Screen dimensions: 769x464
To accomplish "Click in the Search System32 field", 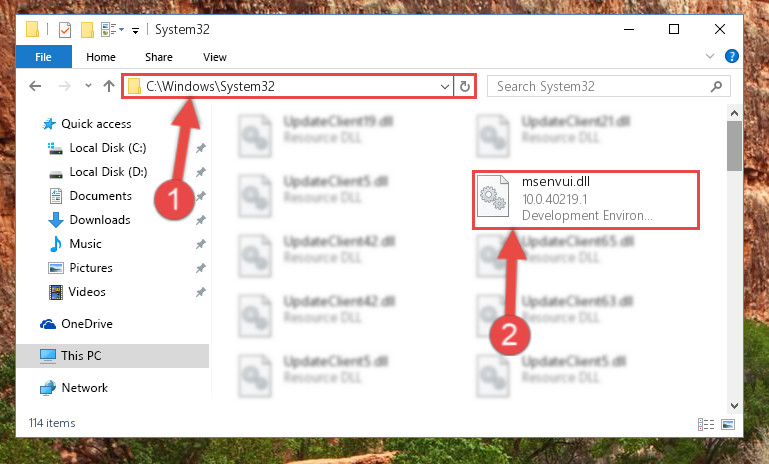I will 601,87.
